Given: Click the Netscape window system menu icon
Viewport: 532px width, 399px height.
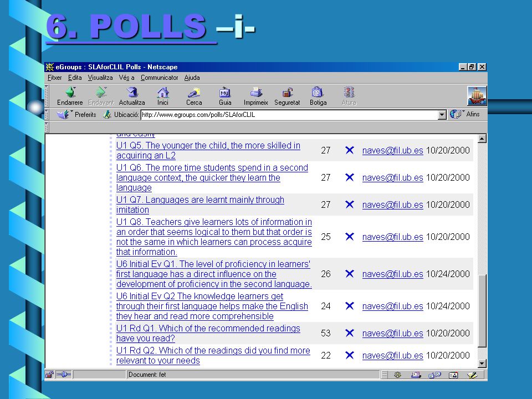Looking at the screenshot, I should [49, 67].
